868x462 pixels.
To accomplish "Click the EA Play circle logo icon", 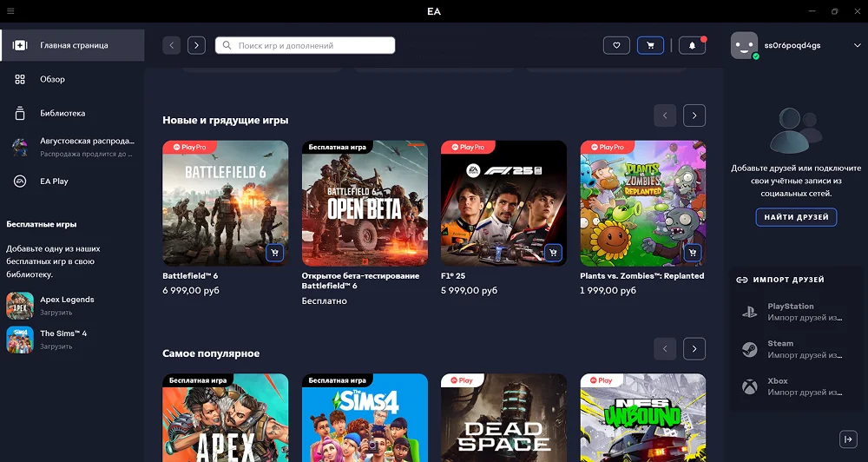I will click(x=20, y=181).
